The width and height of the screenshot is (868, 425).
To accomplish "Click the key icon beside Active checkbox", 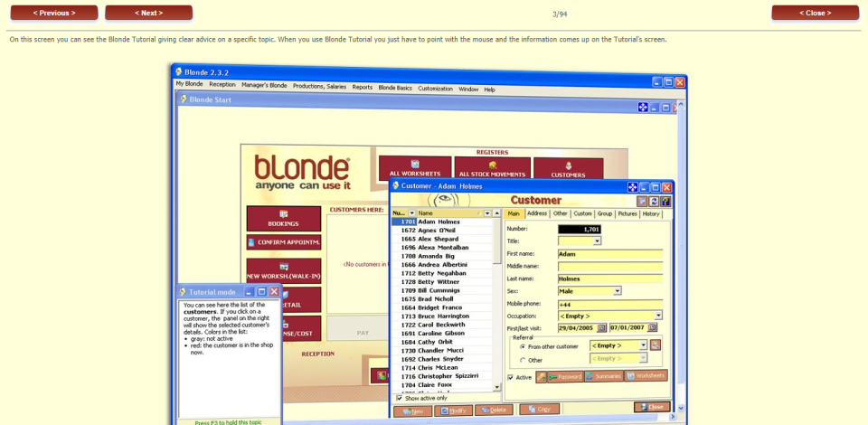I will coord(541,377).
